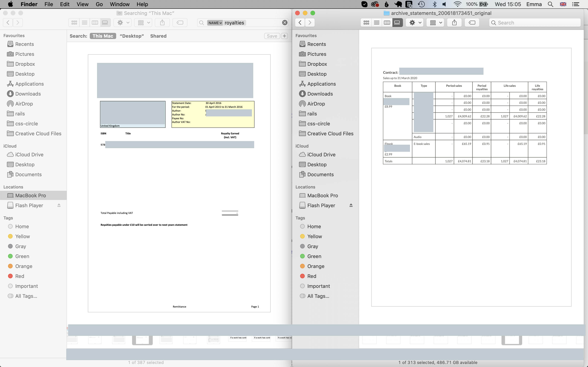Click the Share button in right window
This screenshot has width=588, height=367.
point(454,23)
